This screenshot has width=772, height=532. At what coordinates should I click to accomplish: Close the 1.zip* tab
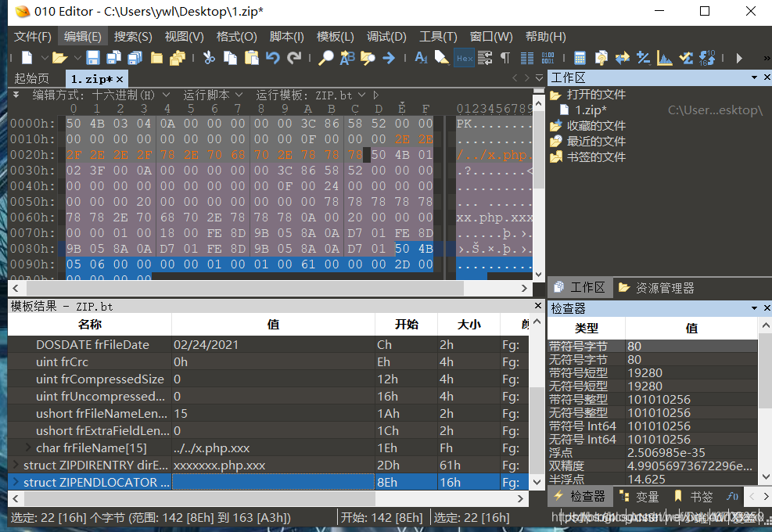(x=120, y=79)
